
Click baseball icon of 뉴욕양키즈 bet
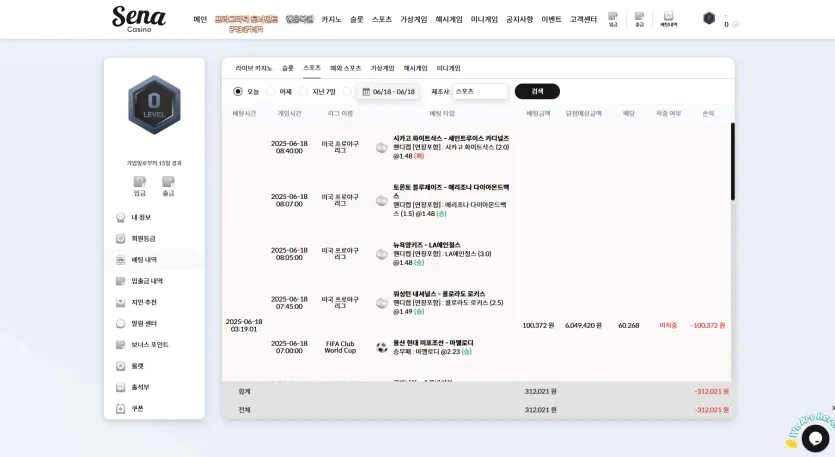pos(381,254)
